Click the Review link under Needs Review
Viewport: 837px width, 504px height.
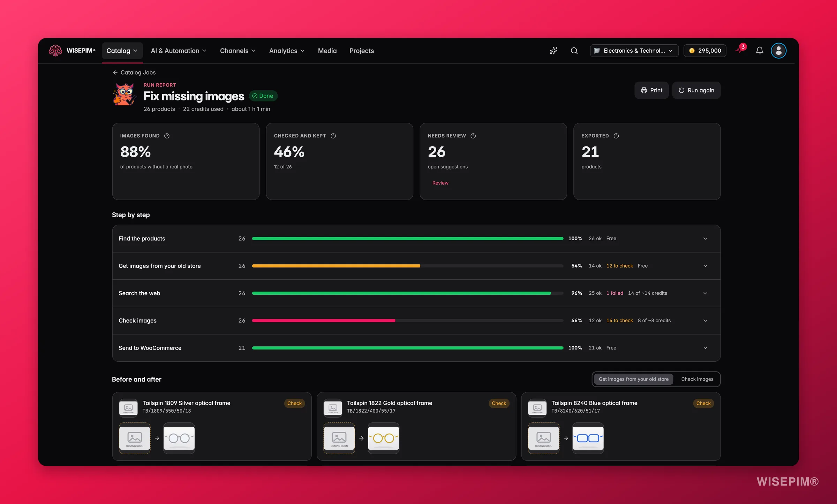440,183
